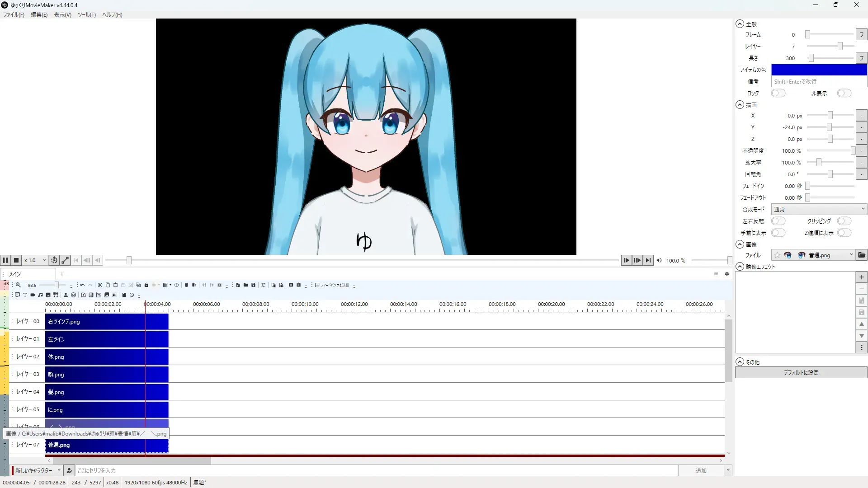
Task: Open the 合成モード dropdown
Action: pos(819,210)
